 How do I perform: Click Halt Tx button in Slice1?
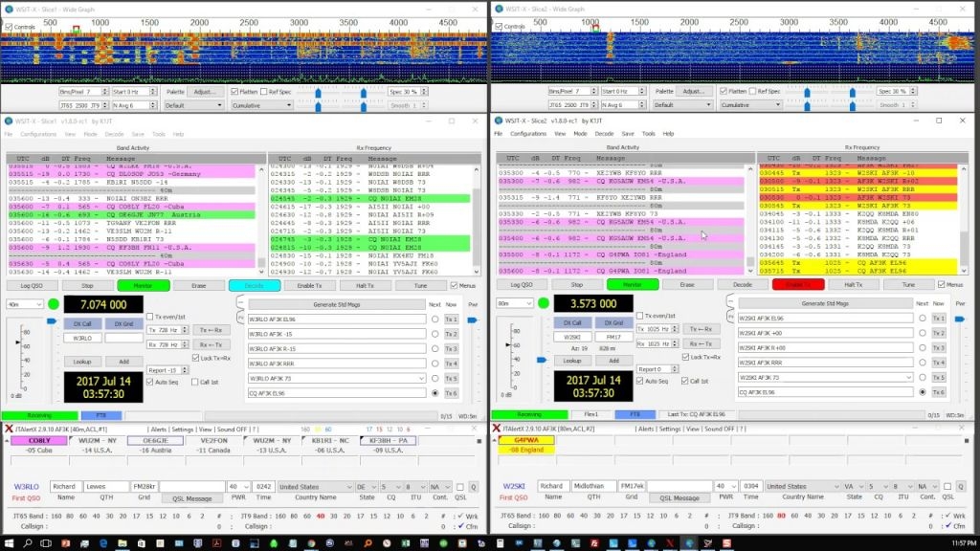(365, 285)
